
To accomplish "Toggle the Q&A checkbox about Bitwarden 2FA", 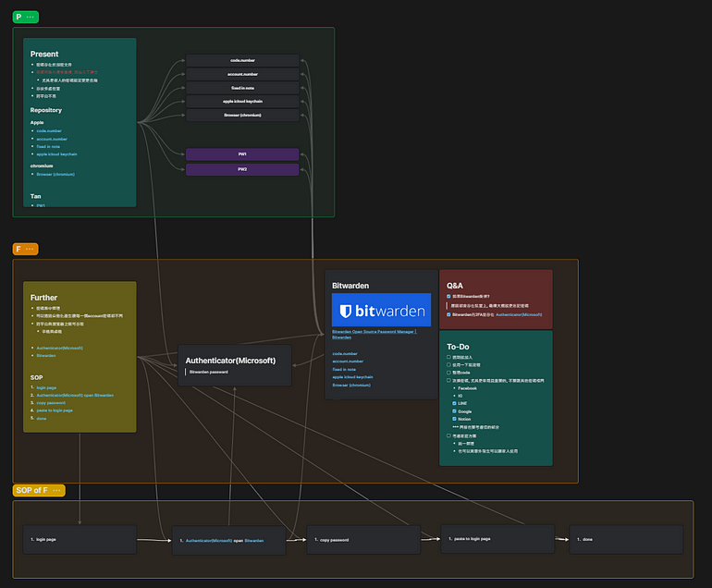I will pos(448,314).
